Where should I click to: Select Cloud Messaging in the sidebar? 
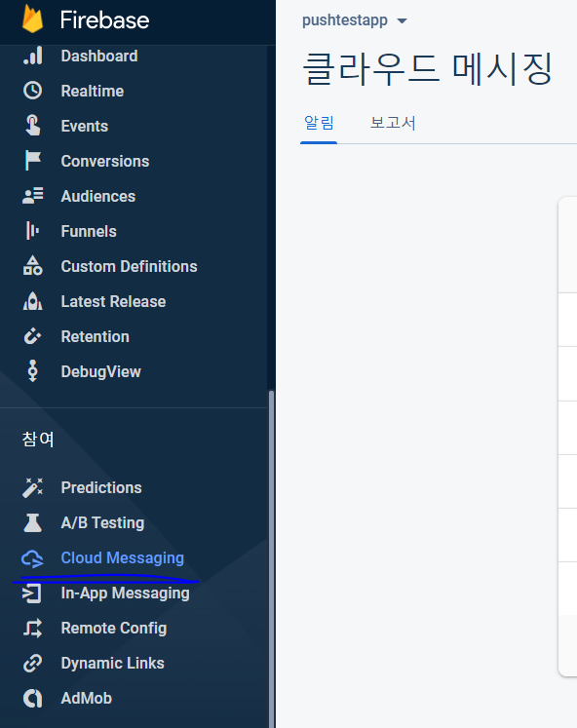tap(123, 558)
